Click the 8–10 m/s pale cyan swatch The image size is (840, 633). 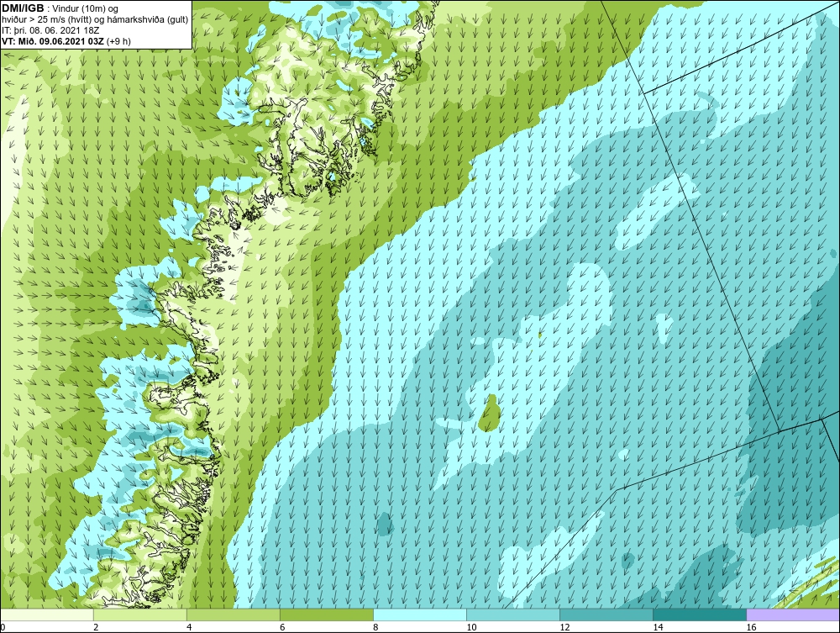click(x=420, y=615)
